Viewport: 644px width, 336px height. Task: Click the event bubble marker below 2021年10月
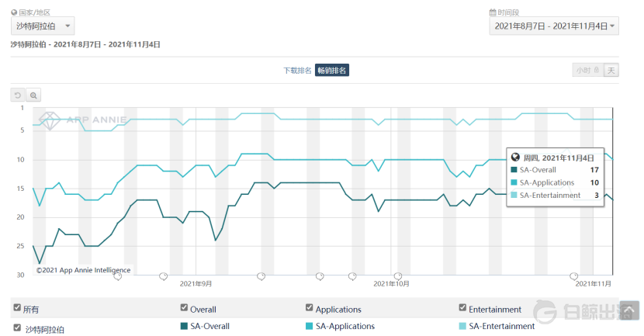coord(398,275)
